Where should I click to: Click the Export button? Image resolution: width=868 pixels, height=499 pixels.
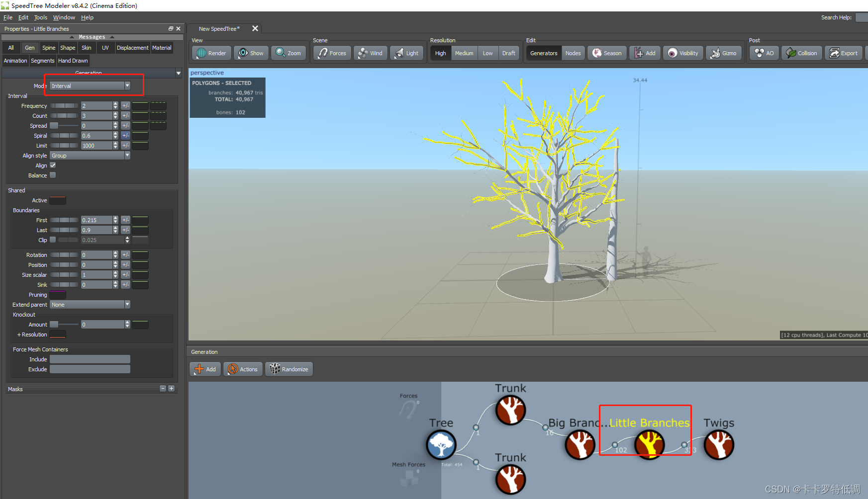tap(844, 53)
